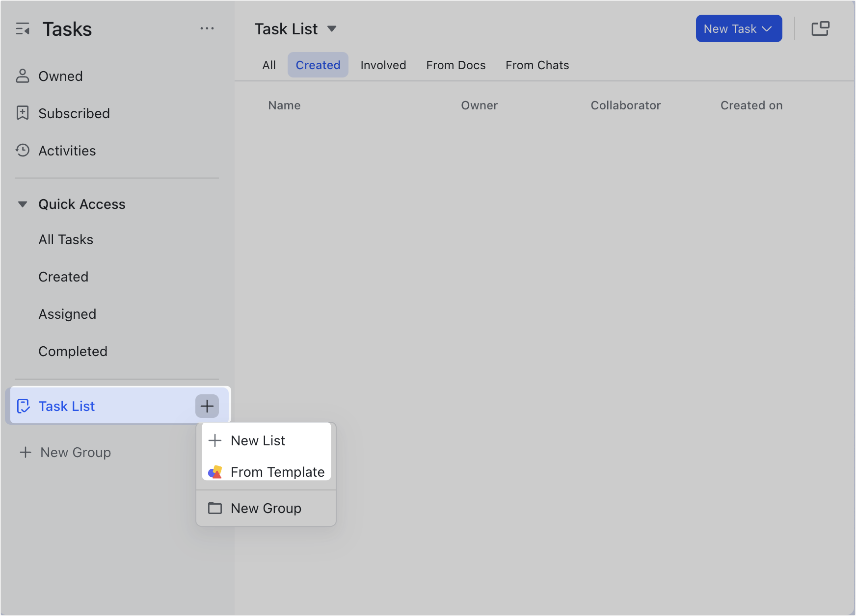Open the New Task dropdown chevron
The width and height of the screenshot is (856, 616).
click(x=766, y=28)
